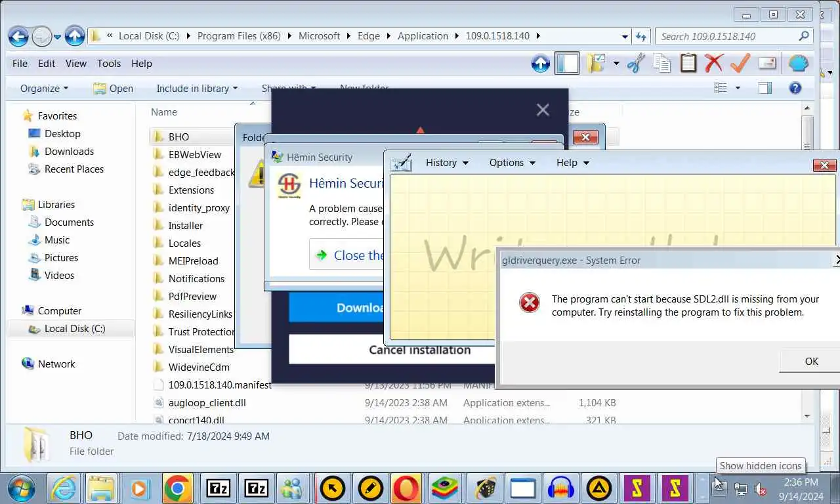Select the WidevineCdm folder
Viewport: 840px width, 504px height.
point(199,367)
